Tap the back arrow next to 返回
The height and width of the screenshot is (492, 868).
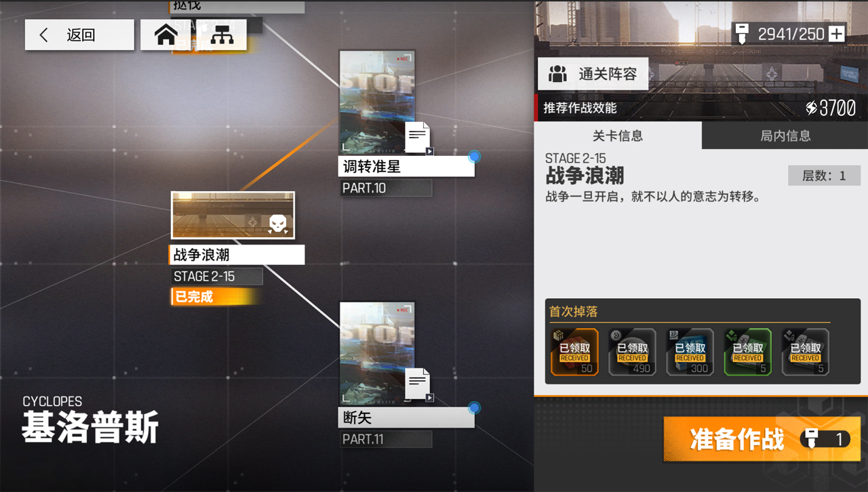click(x=44, y=35)
